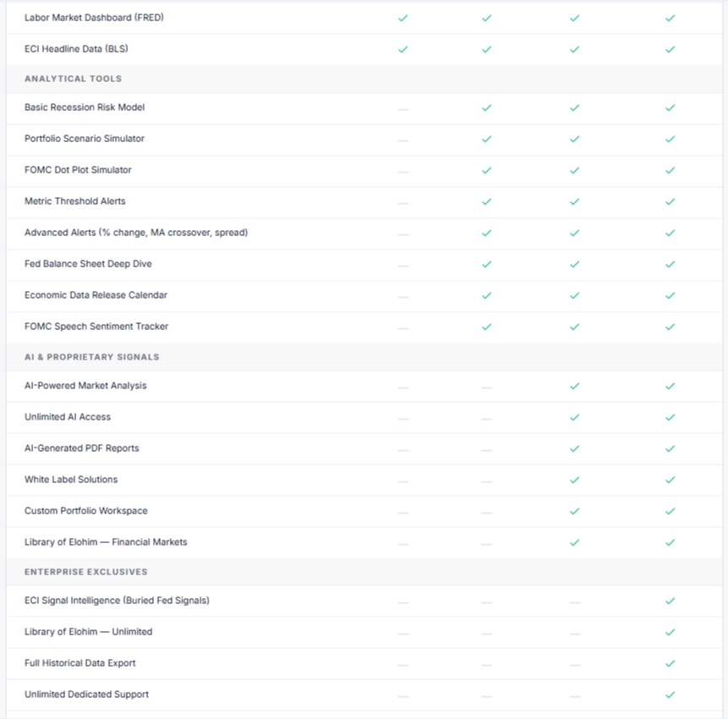728x719 pixels.
Task: Click the checkmark in ECI Signal Intelligence row
Action: tap(670, 601)
